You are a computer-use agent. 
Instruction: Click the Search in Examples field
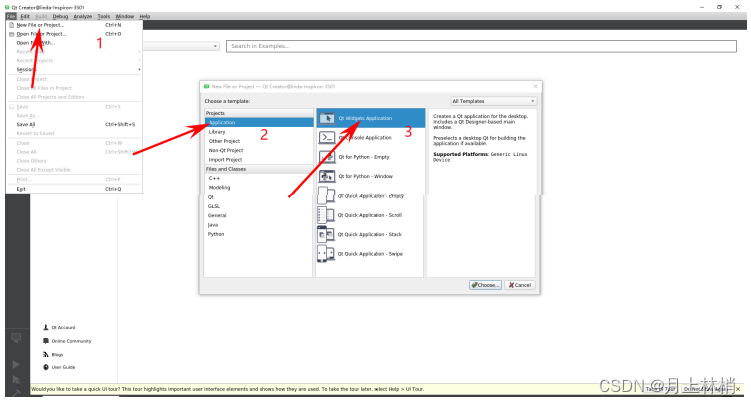[x=481, y=46]
